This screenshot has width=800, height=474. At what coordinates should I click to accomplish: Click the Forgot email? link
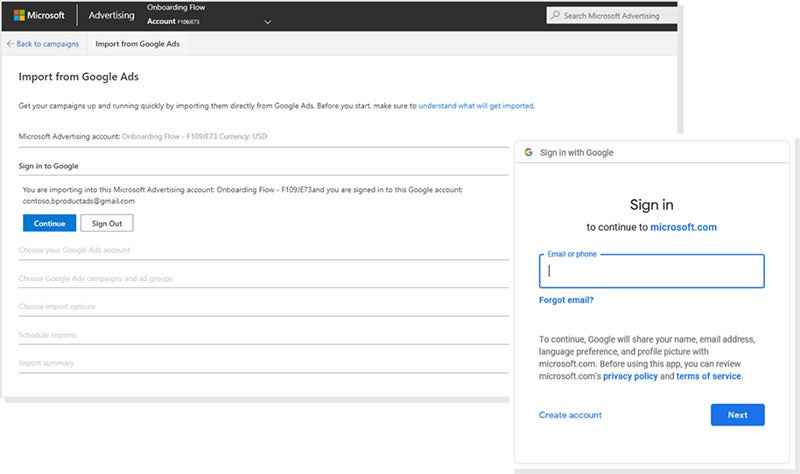point(566,300)
